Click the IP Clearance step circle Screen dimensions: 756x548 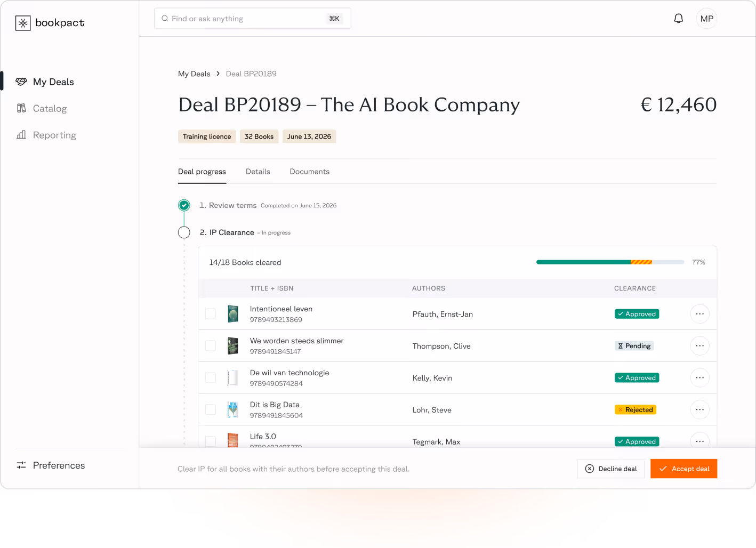pyautogui.click(x=184, y=232)
